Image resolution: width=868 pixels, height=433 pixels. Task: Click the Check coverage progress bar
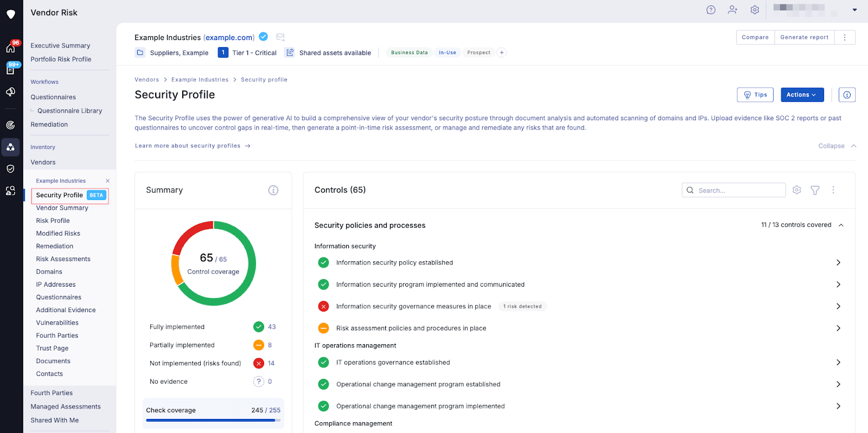[213, 420]
